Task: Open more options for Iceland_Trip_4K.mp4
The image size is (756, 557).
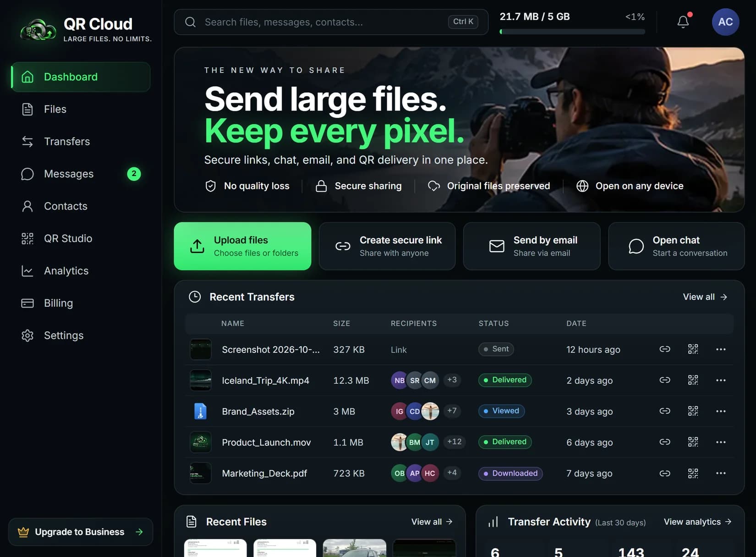Action: click(x=721, y=380)
